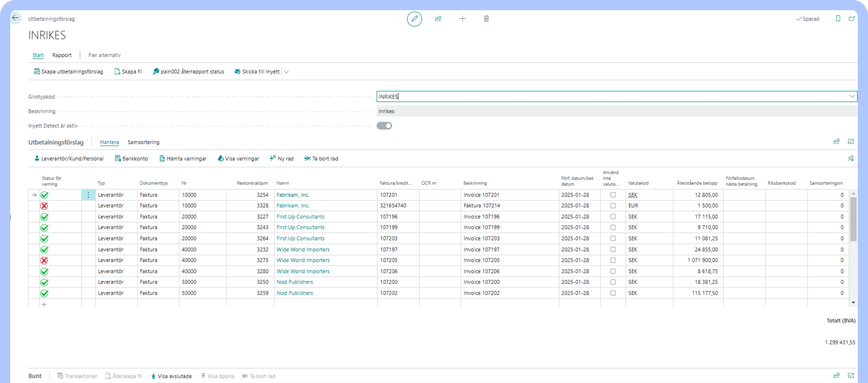
Task: Click Ta bort rad in Utbetalningsförslag toolbar
Action: pos(321,159)
